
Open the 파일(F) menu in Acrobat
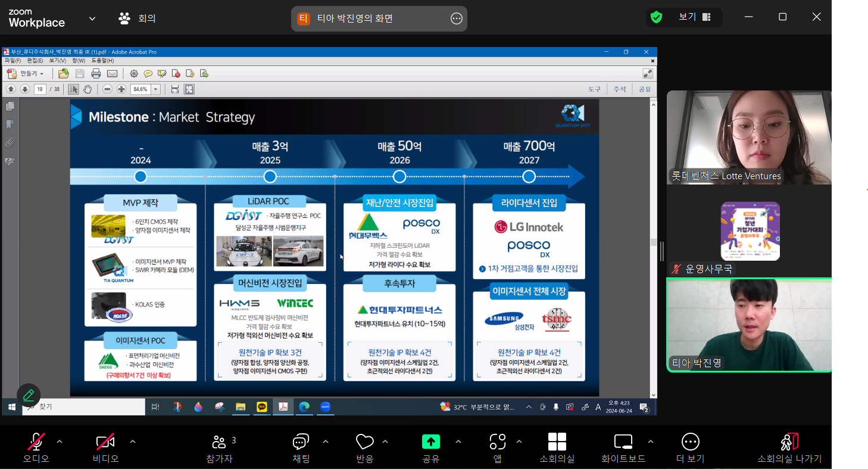click(13, 61)
